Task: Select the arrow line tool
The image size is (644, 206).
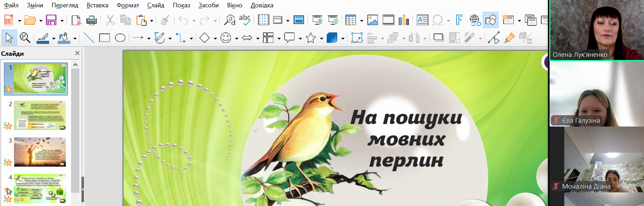Action: [138, 38]
